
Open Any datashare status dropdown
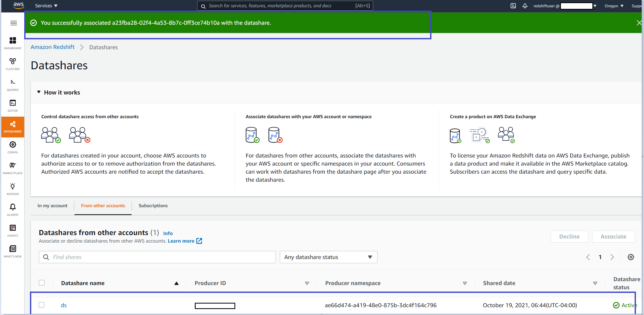coord(328,257)
